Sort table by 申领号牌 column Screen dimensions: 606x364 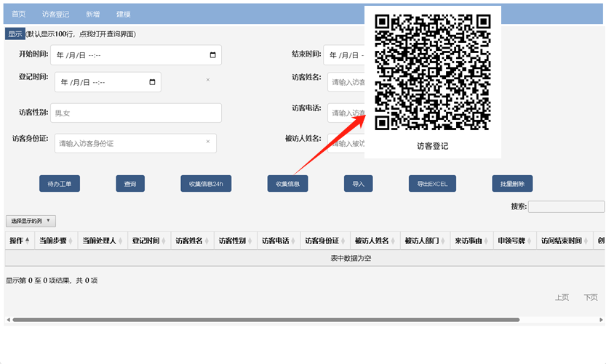point(515,241)
